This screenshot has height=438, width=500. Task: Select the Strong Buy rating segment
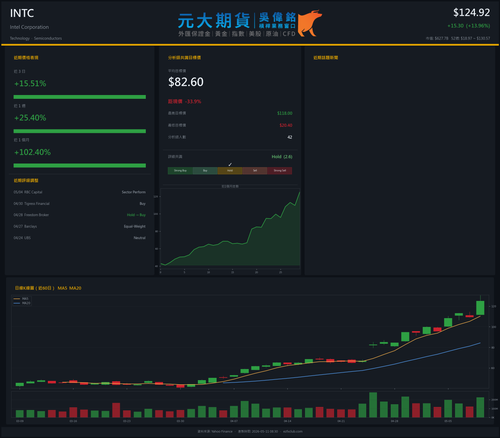180,171
